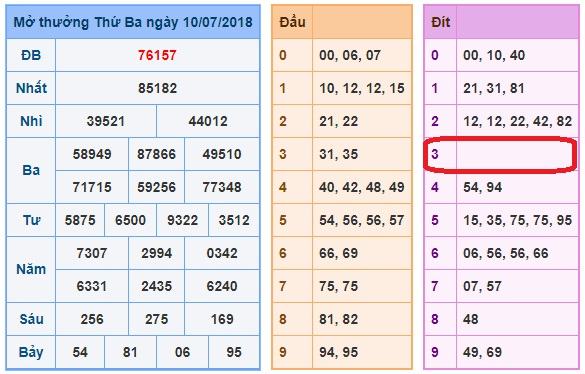Viewport: 585px width, 374px height.
Task: Click the "Bảy" prize row label
Action: tap(31, 352)
